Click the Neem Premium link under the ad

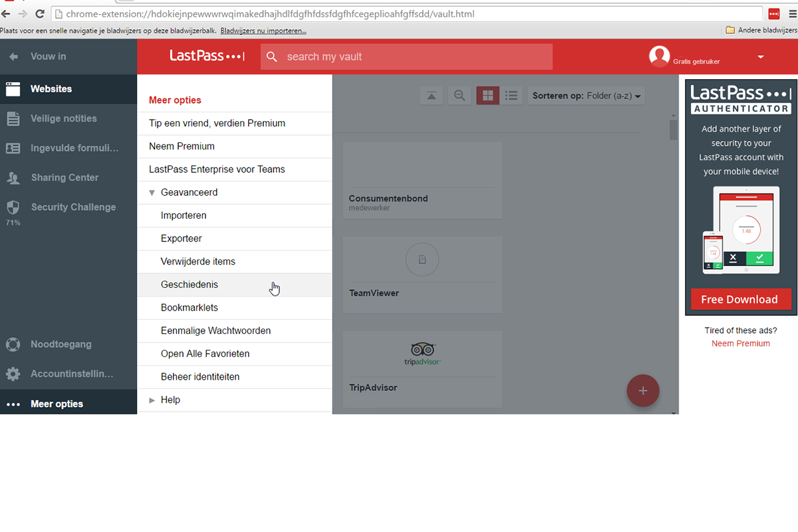coord(740,344)
